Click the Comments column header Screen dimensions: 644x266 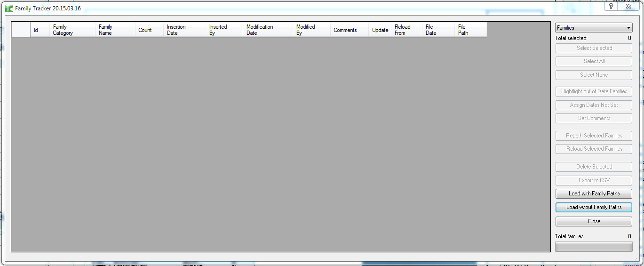(349, 30)
